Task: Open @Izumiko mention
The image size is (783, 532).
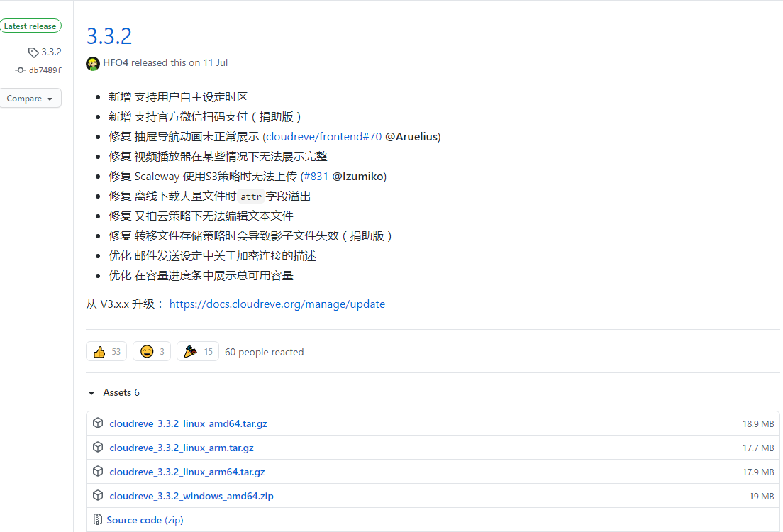Action: click(x=357, y=177)
